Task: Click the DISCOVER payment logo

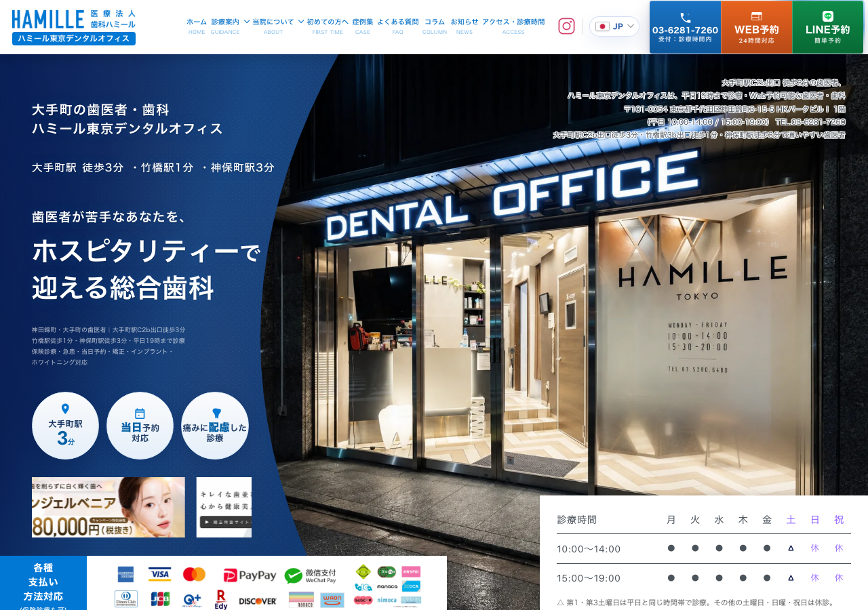Action: click(x=258, y=601)
